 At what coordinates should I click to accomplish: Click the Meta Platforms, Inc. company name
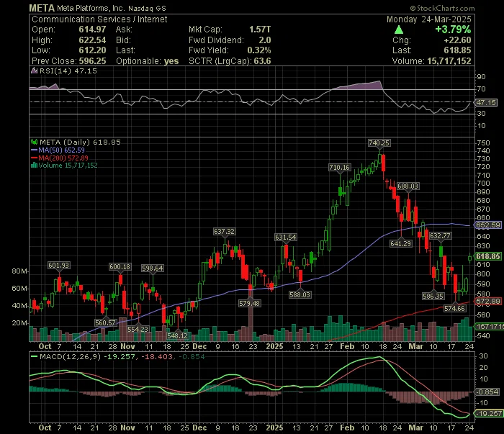click(91, 9)
